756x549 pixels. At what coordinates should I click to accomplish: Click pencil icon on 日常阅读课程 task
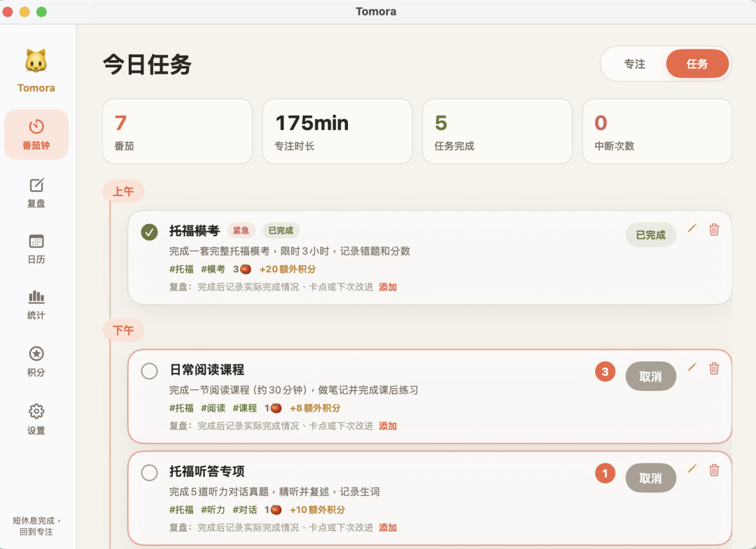pyautogui.click(x=692, y=367)
